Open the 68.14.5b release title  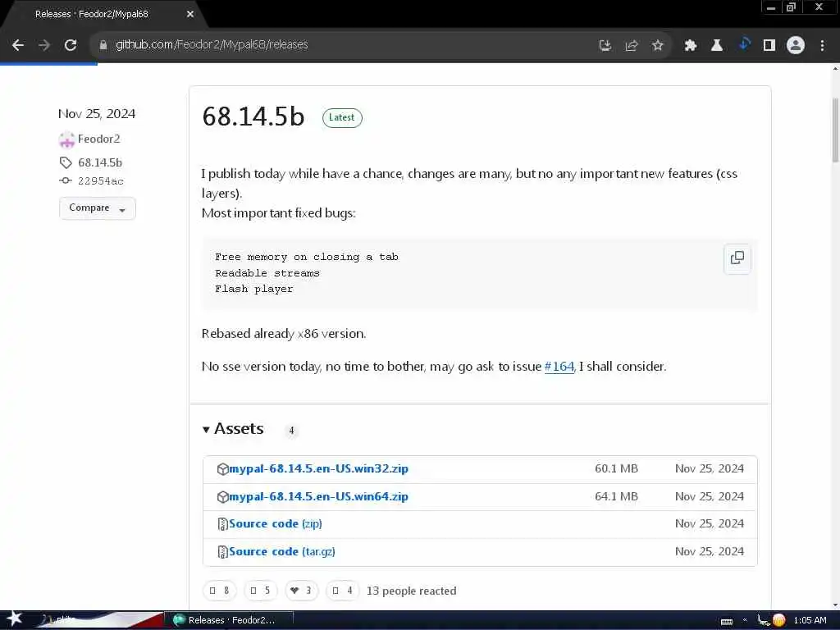pyautogui.click(x=253, y=116)
